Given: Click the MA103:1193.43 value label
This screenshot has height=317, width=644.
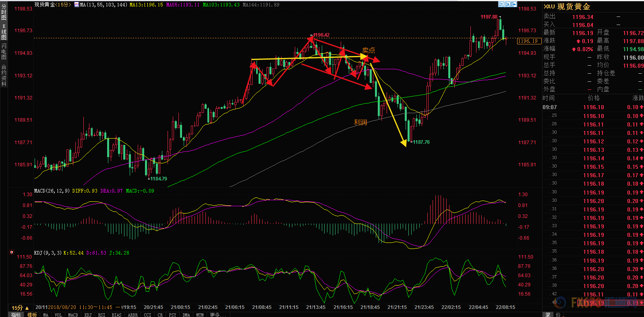Looking at the screenshot, I should point(221,4).
